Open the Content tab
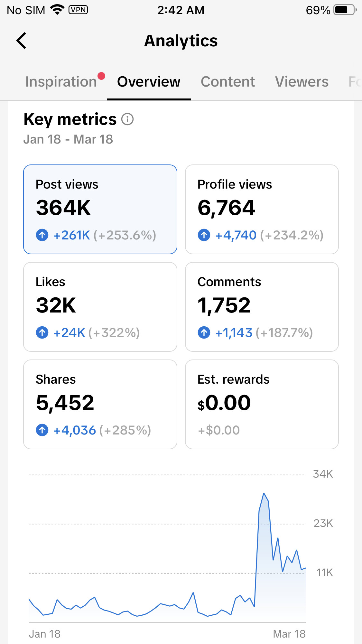 coord(228,82)
